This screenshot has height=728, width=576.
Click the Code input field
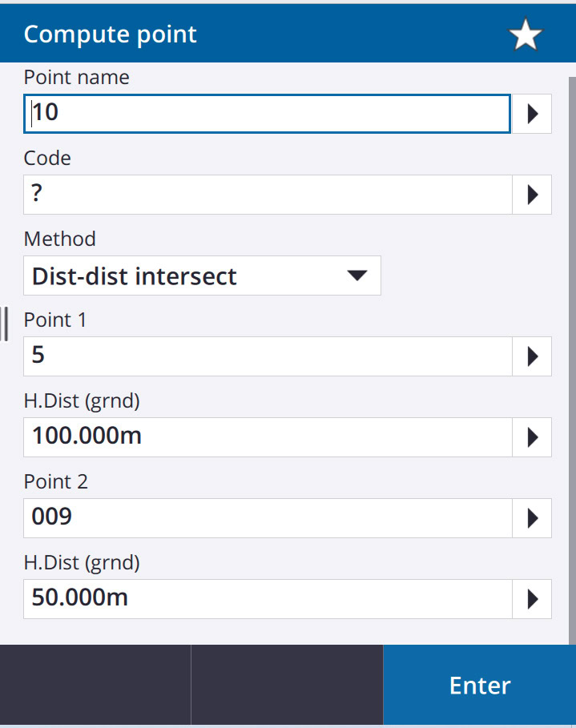(x=268, y=195)
